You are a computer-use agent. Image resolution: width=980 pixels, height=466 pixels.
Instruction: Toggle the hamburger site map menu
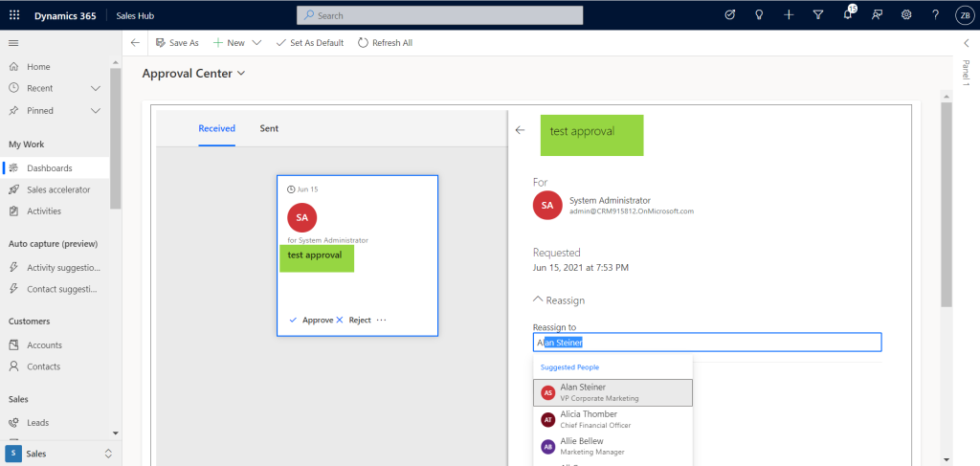(13, 43)
